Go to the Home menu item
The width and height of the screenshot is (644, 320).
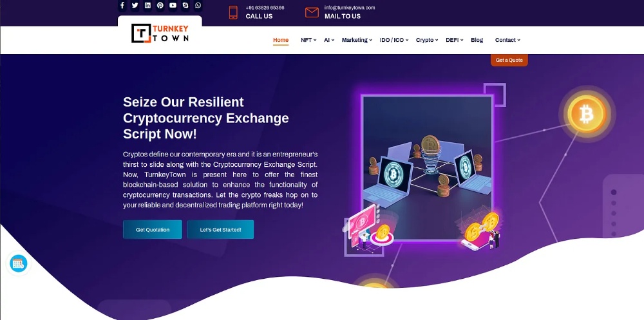coord(281,40)
